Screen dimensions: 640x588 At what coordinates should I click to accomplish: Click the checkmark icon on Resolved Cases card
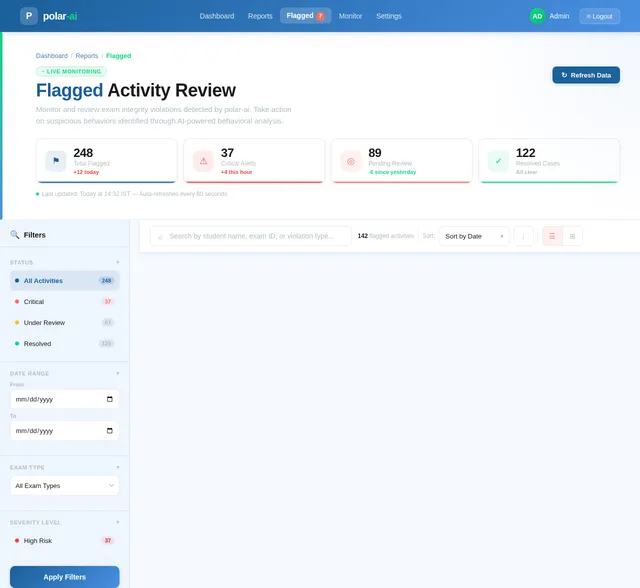[498, 161]
